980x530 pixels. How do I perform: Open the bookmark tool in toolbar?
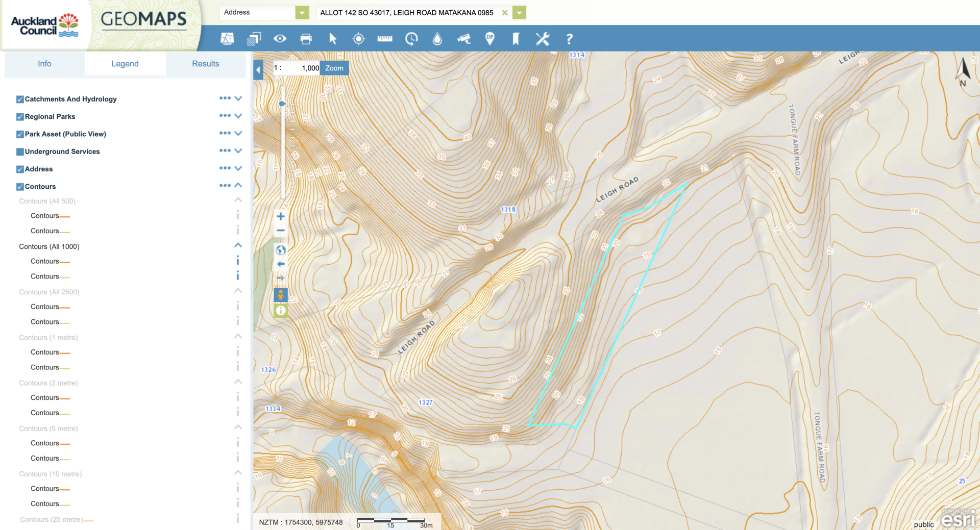coord(516,39)
